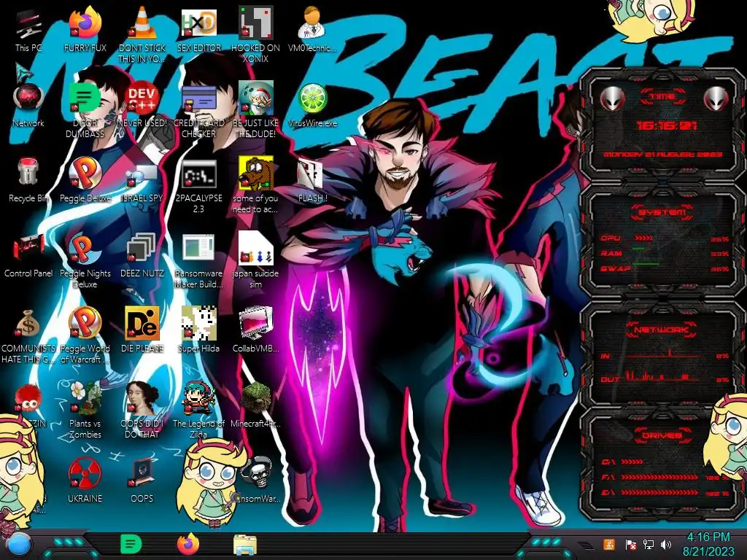The height and width of the screenshot is (560, 747).
Task: Open OOPS DID I DO THAT portrait icon
Action: point(142,398)
